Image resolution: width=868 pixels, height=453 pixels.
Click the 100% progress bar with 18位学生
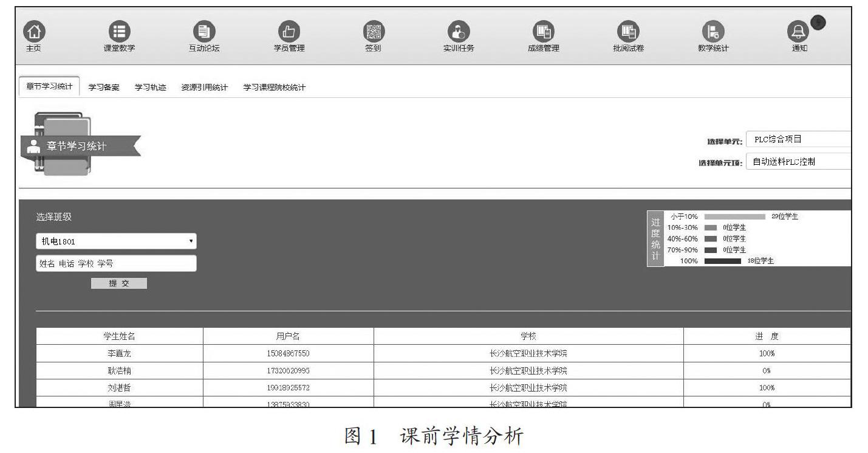[x=722, y=261]
